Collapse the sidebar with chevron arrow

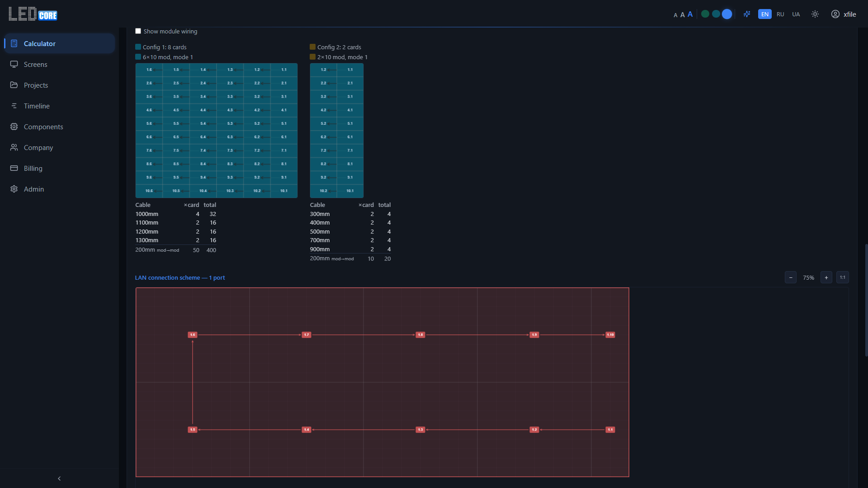pos(59,479)
